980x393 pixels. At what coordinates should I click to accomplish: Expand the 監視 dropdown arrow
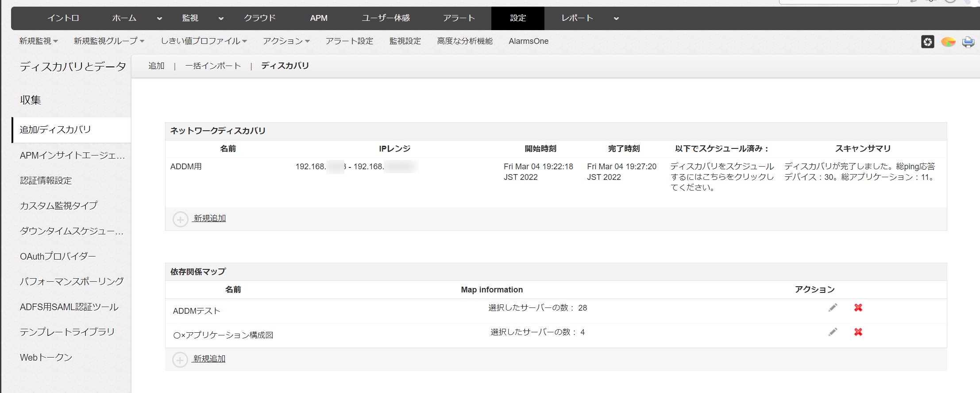coord(221,19)
